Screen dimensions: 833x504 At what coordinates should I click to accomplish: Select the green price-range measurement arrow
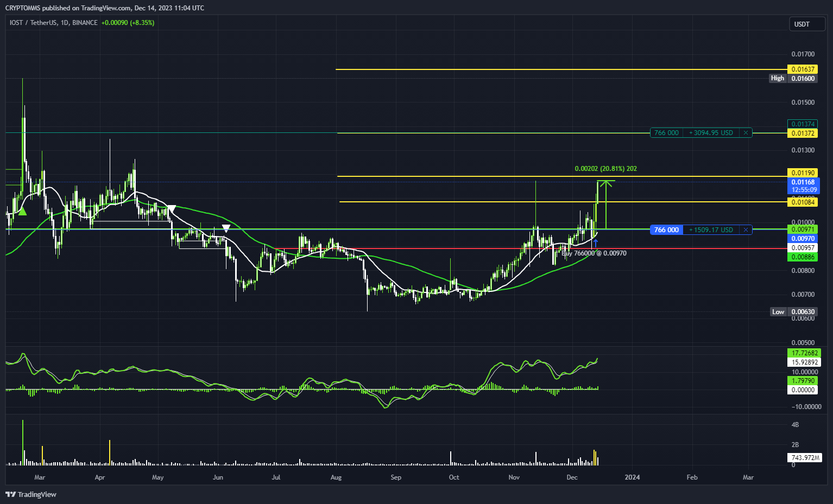(x=606, y=205)
